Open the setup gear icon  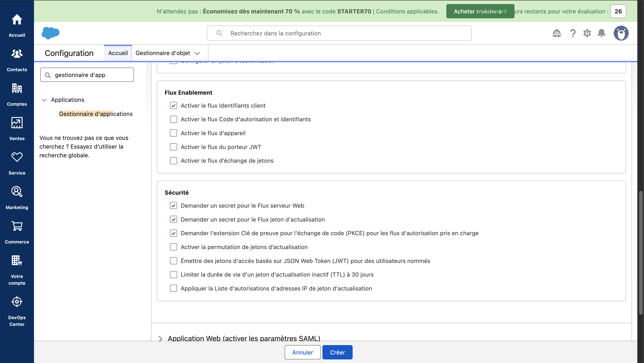point(587,33)
